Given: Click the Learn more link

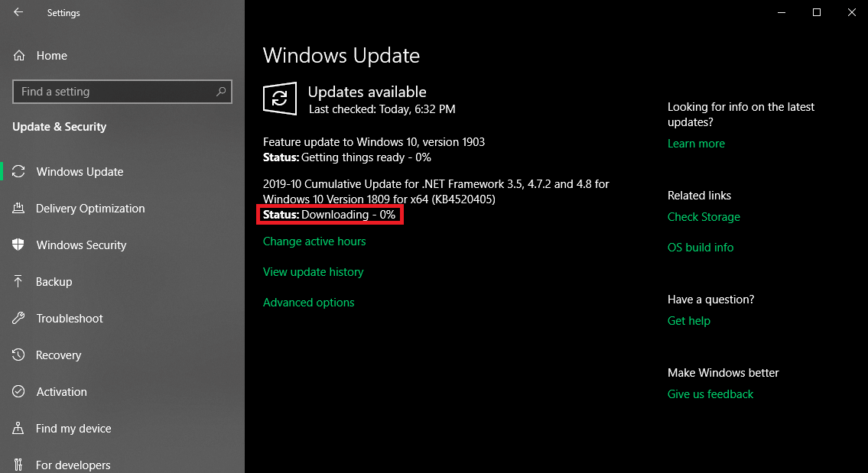Looking at the screenshot, I should point(696,144).
